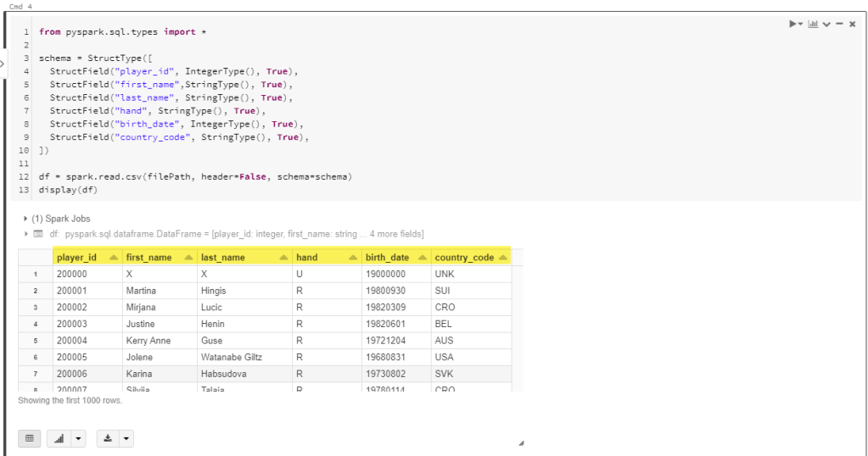
Task: Show results as bar chart
Action: pos(59,438)
